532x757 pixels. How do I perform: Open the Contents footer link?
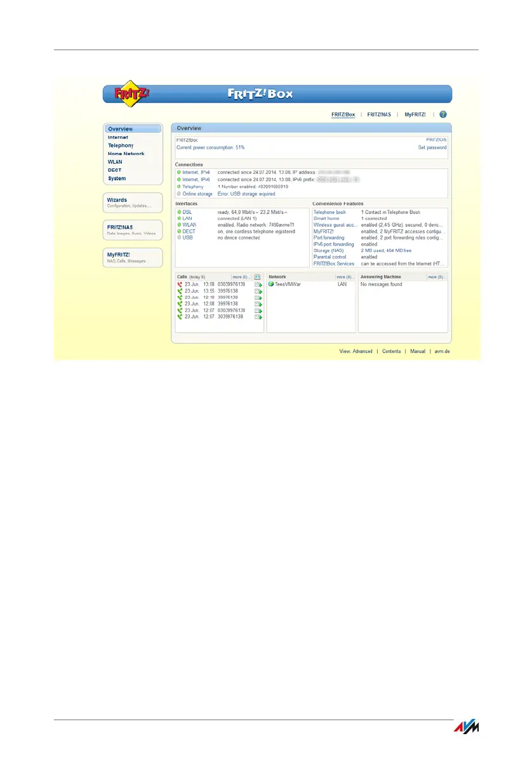point(392,351)
